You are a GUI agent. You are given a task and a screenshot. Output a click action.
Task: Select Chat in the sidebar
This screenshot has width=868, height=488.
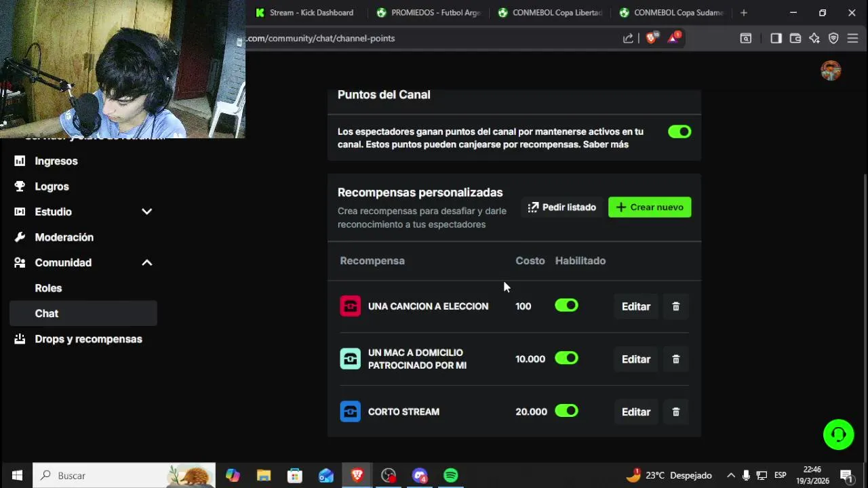click(x=83, y=313)
